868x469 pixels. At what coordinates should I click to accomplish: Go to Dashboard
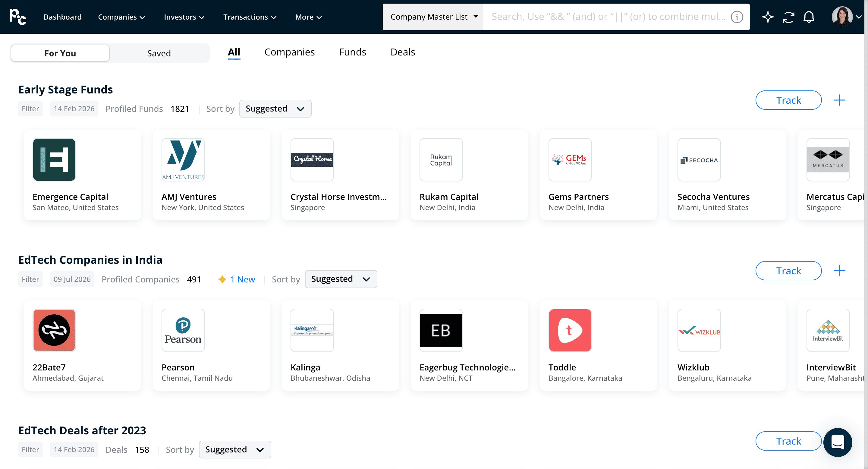62,17
